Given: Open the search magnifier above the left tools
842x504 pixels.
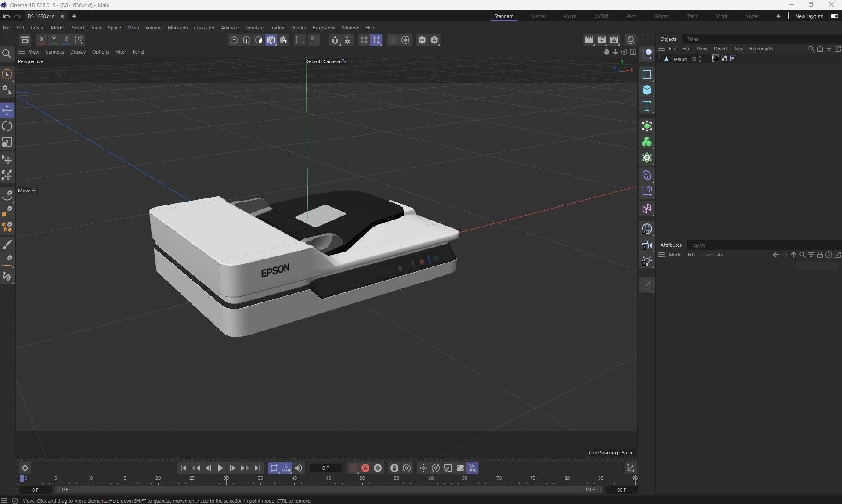Looking at the screenshot, I should coord(7,54).
